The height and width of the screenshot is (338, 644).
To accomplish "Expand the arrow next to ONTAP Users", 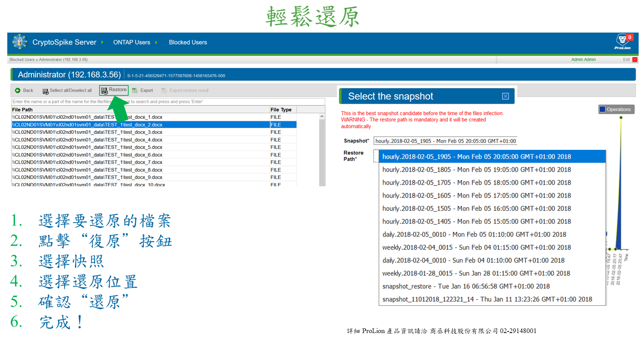I will [x=156, y=42].
